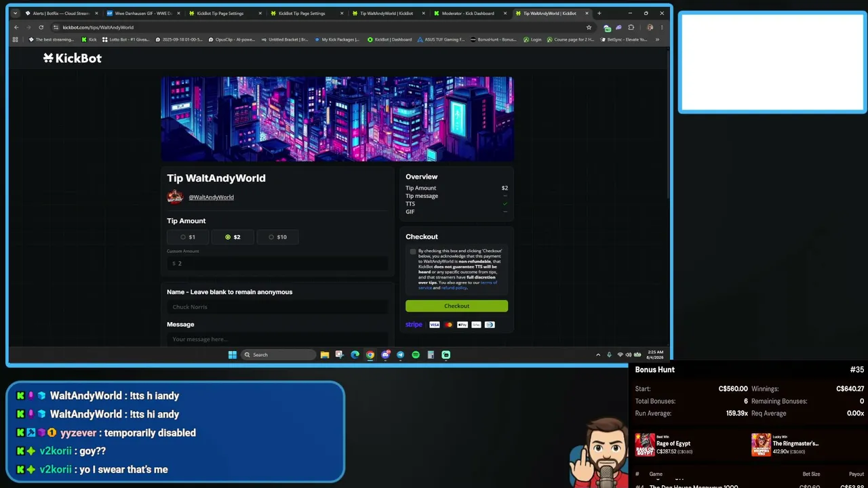Open a new browser tab
Screen dimensions: 868x488
point(599,13)
